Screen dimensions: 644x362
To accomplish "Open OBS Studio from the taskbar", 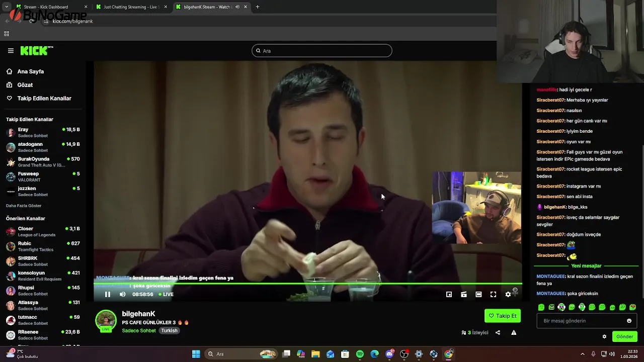I will coord(404,354).
